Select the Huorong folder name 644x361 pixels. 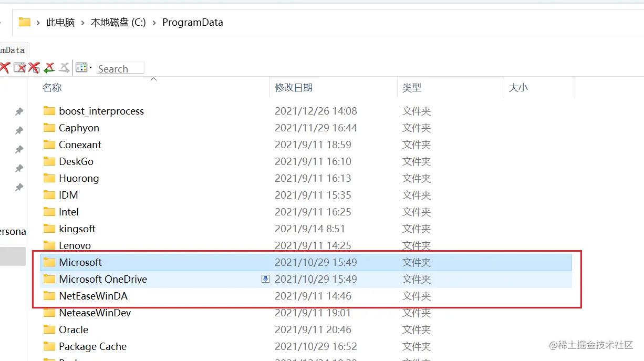coord(79,178)
